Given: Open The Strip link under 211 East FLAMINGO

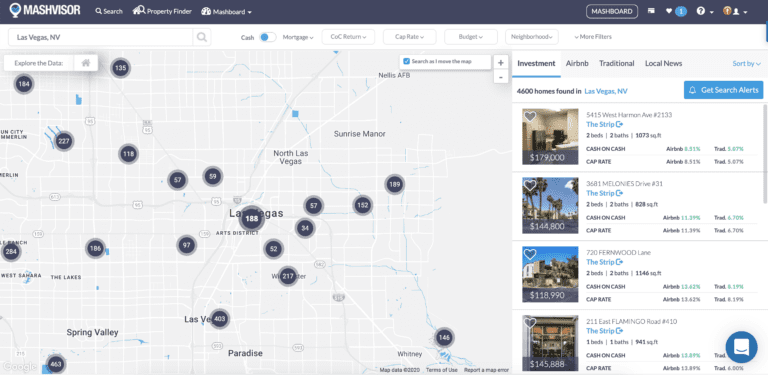Looking at the screenshot, I should point(604,331).
